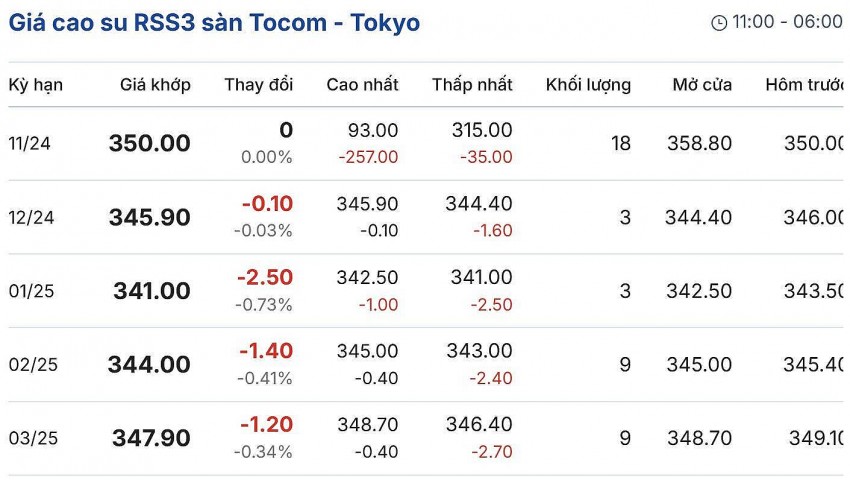Click the -2.50 change value
This screenshot has width=850, height=480.
265,278
